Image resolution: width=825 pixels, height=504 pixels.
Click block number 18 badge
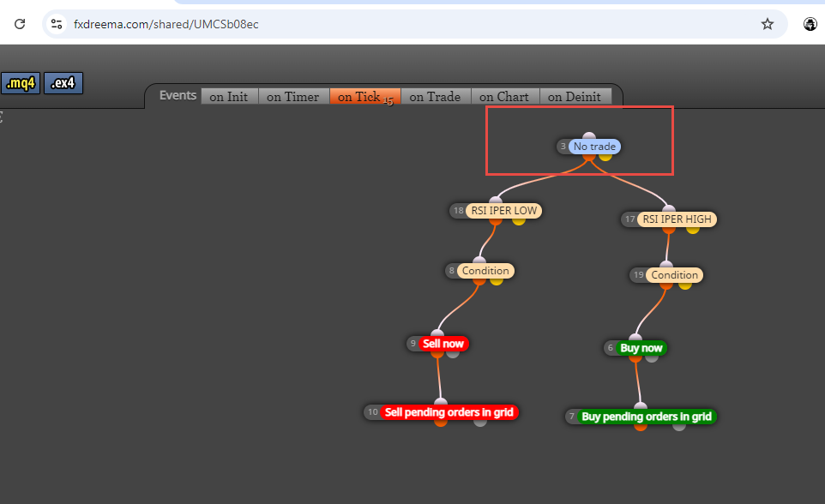[x=458, y=211]
